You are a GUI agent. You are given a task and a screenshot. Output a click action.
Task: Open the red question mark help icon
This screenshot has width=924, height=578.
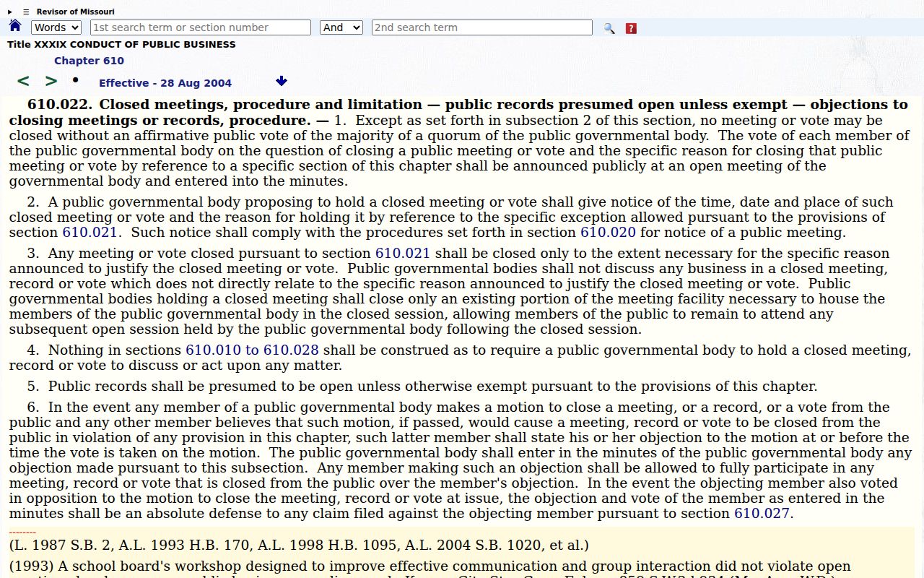[631, 28]
